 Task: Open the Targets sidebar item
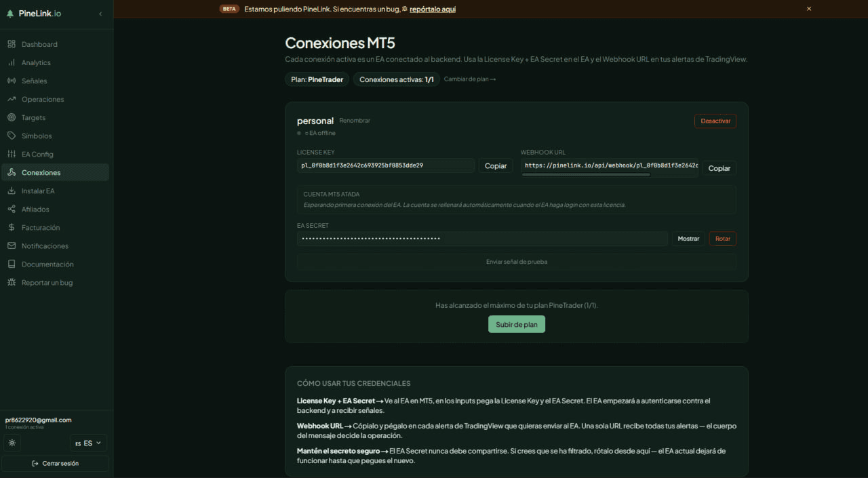[x=55, y=117]
